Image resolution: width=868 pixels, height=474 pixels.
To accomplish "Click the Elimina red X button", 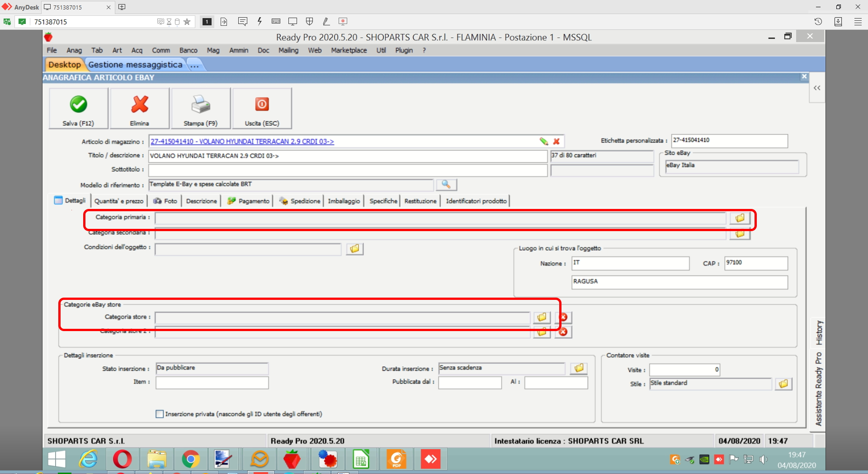I will point(140,109).
